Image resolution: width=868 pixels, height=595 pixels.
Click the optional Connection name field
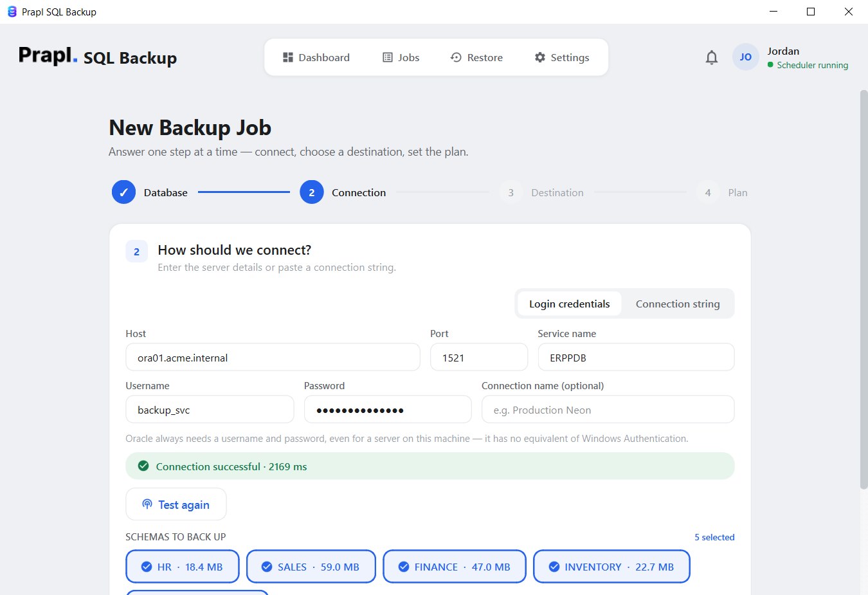608,409
